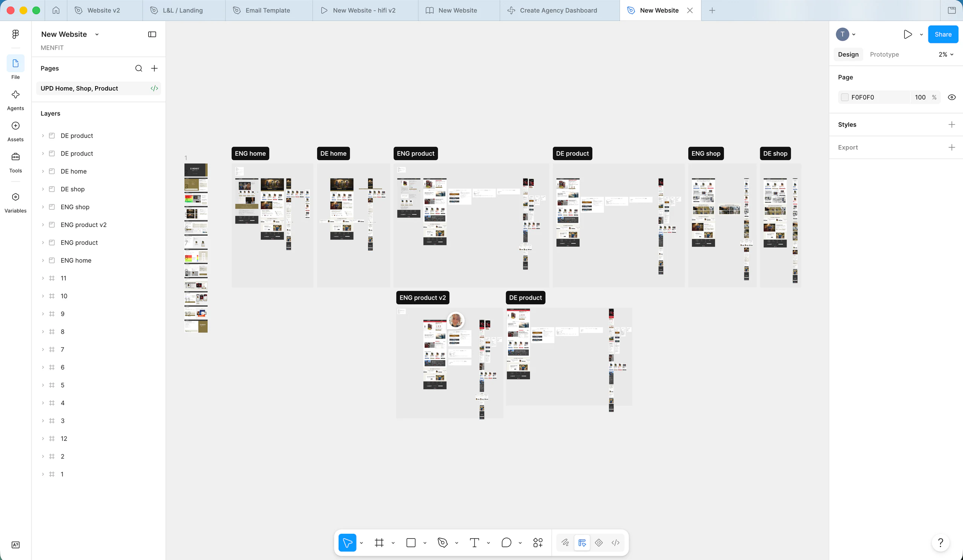Viewport: 963px width, 560px height.
Task: Search pages with the magnifier icon
Action: point(139,68)
